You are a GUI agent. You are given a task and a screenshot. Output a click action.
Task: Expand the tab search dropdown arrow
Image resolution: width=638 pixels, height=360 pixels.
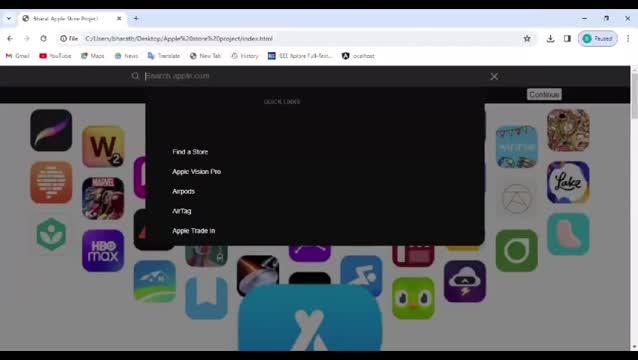tap(9, 18)
